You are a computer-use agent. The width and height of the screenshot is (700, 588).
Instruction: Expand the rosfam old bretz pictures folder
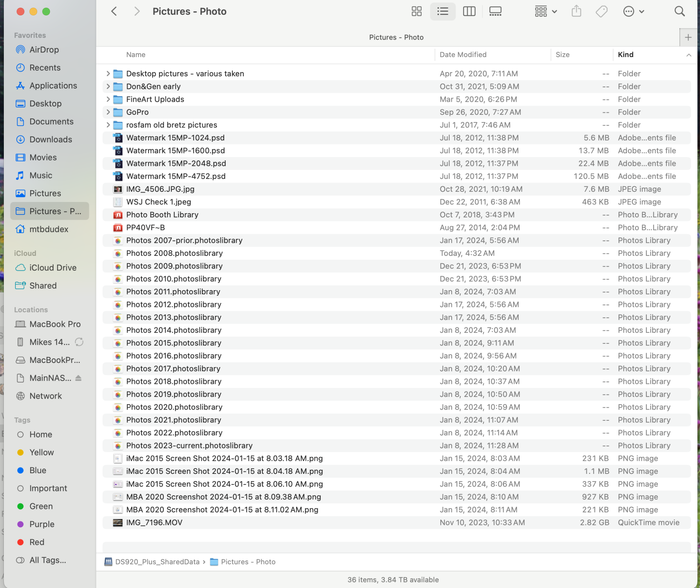[108, 125]
